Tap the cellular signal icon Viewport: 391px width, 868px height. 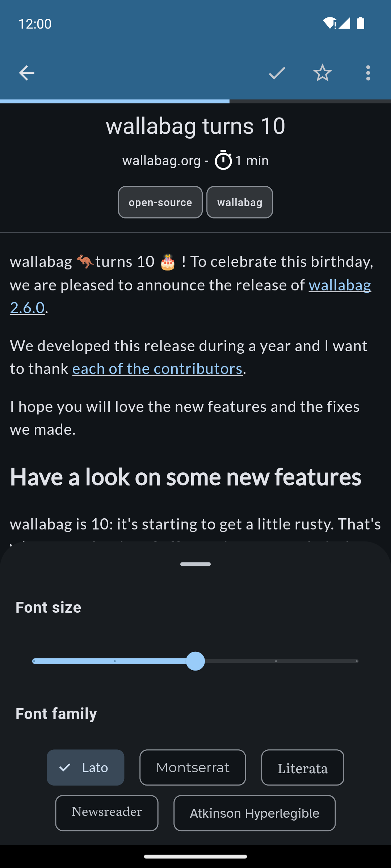click(x=344, y=24)
